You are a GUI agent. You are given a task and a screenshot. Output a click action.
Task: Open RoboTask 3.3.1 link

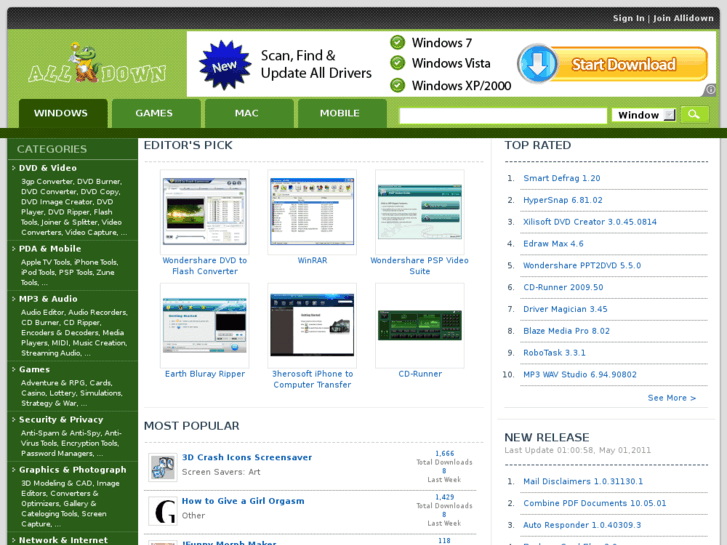[x=555, y=353]
